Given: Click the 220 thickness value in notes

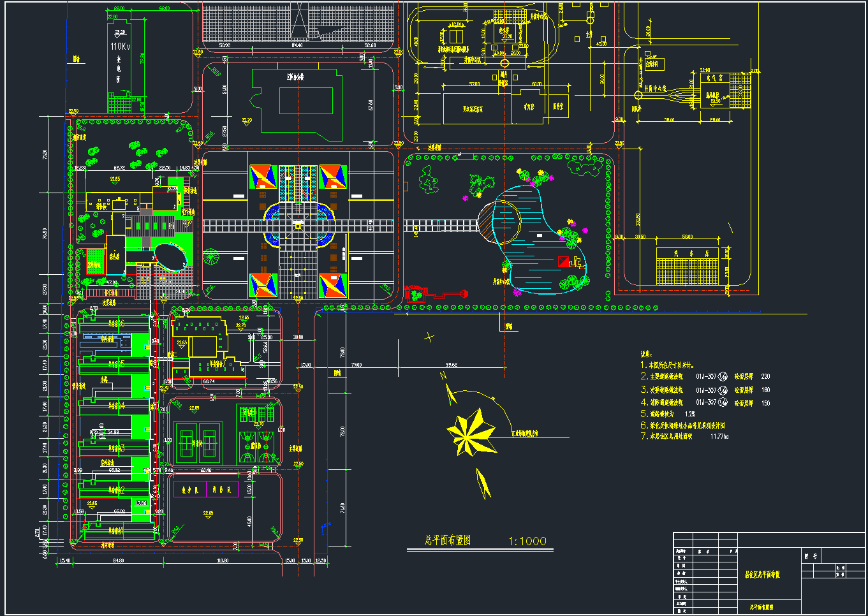Looking at the screenshot, I should (x=765, y=376).
